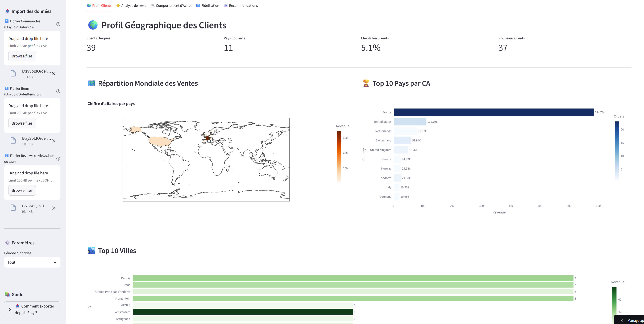Expand the Comment exporter depuis Etsy panel

[x=10, y=309]
